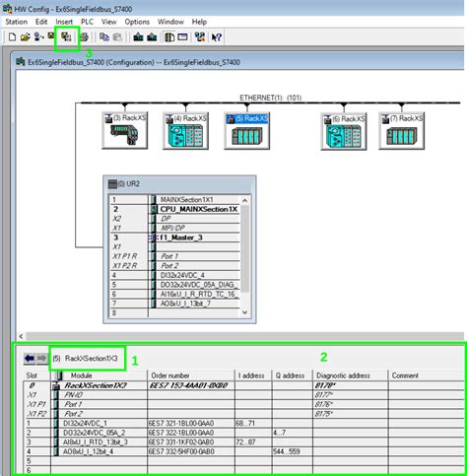Click the HW Config title bar icon

(x=7, y=9)
